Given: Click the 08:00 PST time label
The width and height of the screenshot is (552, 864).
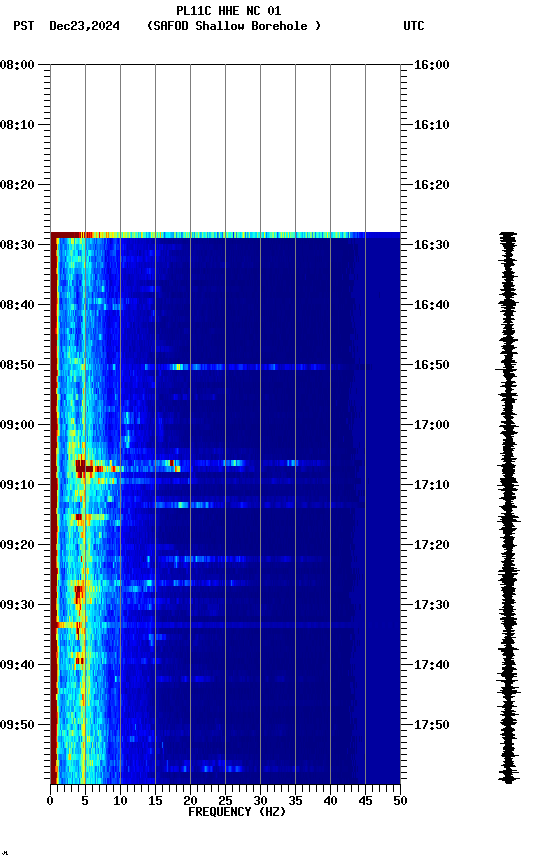Looking at the screenshot, I should pos(17,64).
